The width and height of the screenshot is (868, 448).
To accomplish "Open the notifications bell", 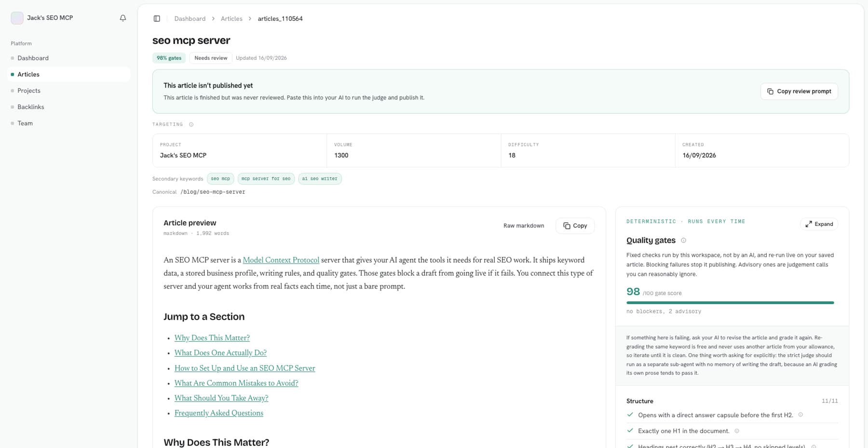I will coord(123,18).
